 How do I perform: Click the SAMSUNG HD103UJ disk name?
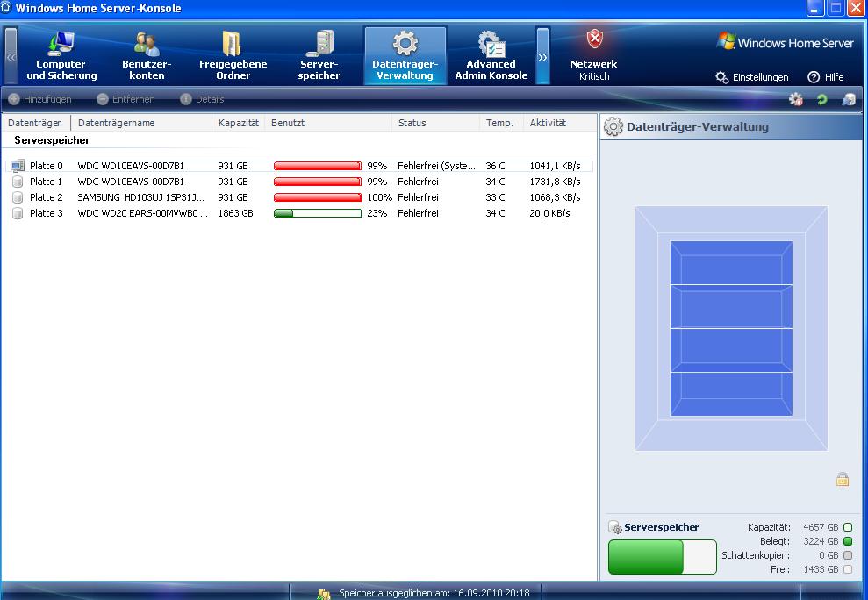140,197
